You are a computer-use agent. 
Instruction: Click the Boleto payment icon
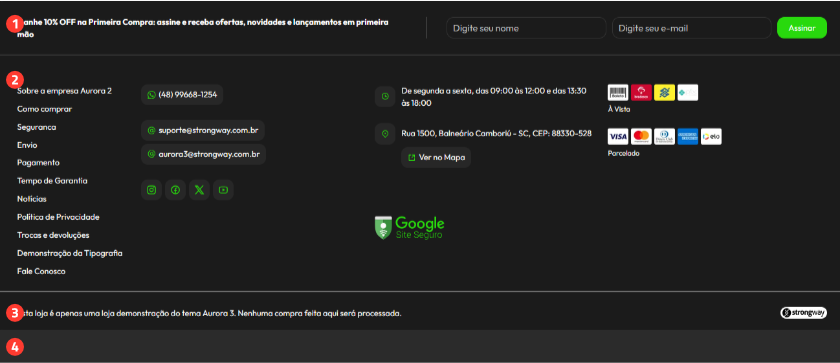pyautogui.click(x=618, y=93)
